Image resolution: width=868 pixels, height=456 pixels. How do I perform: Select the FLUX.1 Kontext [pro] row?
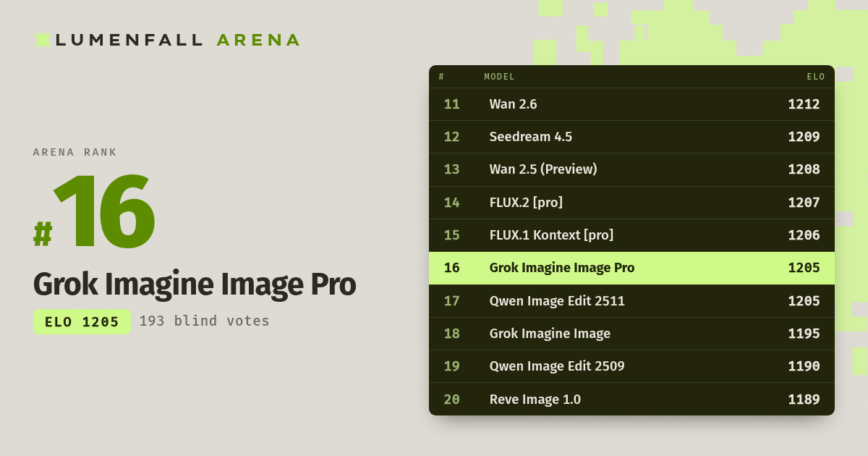[631, 235]
